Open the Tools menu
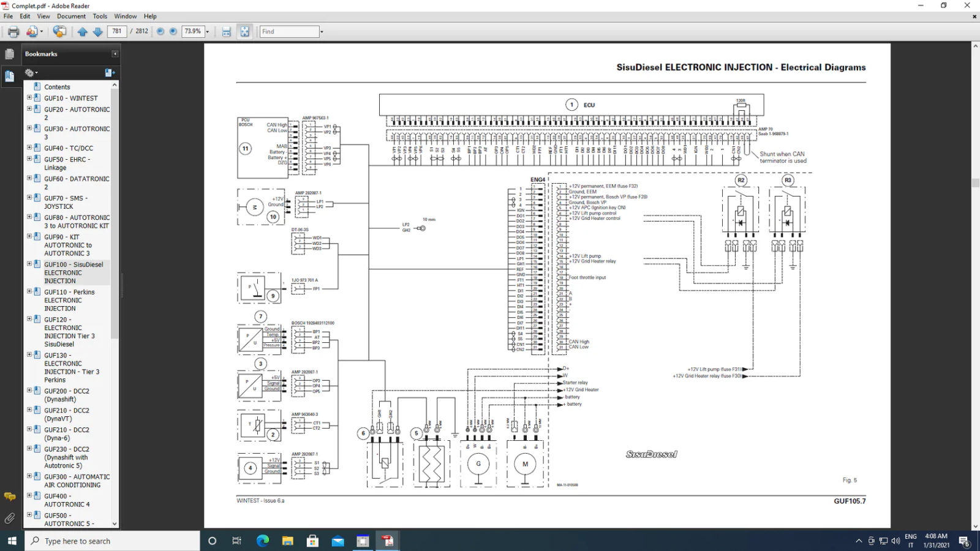This screenshot has width=980, height=551. tap(100, 17)
